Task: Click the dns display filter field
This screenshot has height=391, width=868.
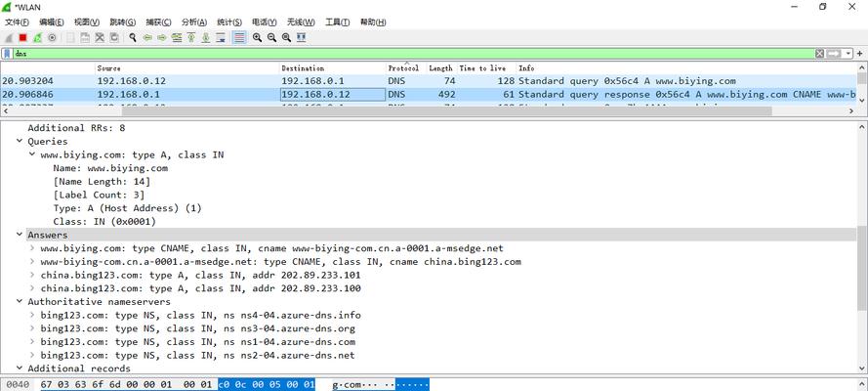Action: 413,54
